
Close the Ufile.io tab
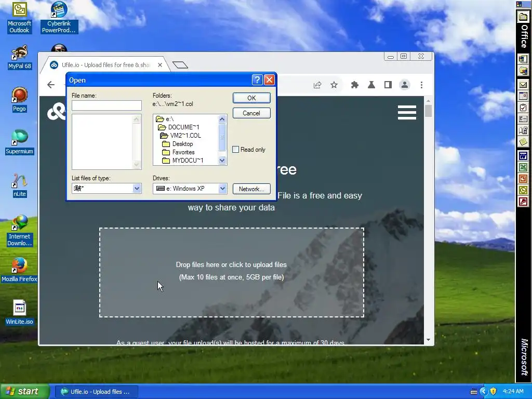click(x=160, y=65)
